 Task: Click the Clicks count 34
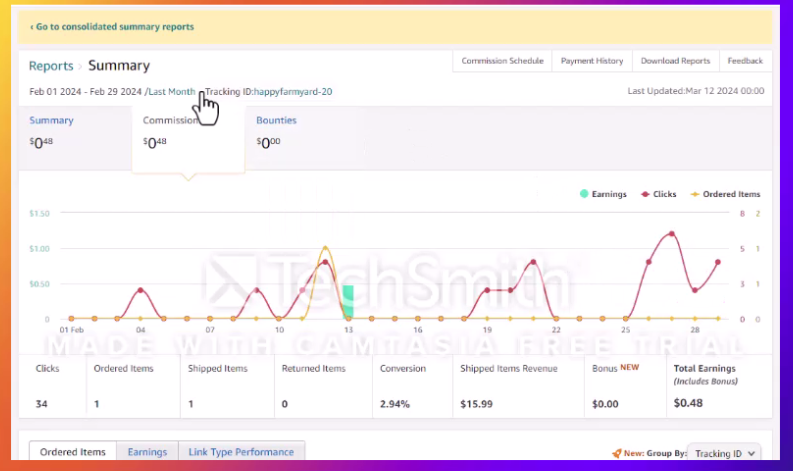pos(41,404)
